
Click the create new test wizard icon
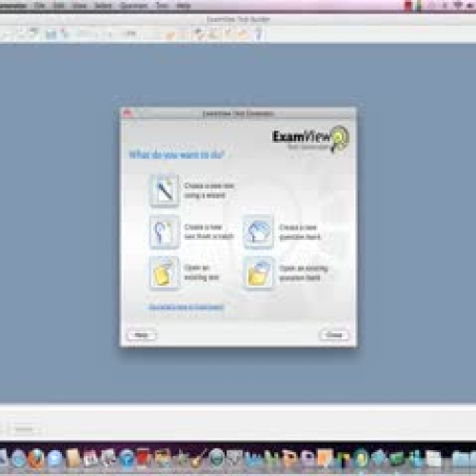click(164, 190)
